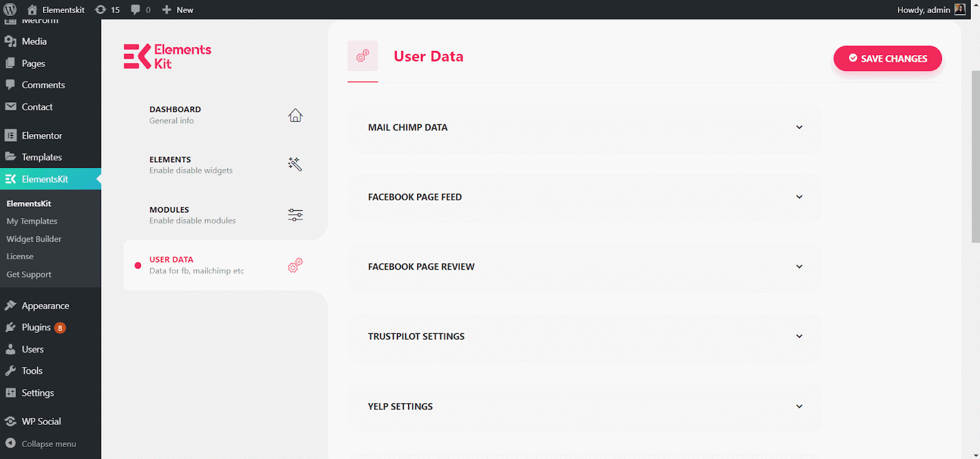
Task: Open the License submenu item
Action: click(x=20, y=257)
